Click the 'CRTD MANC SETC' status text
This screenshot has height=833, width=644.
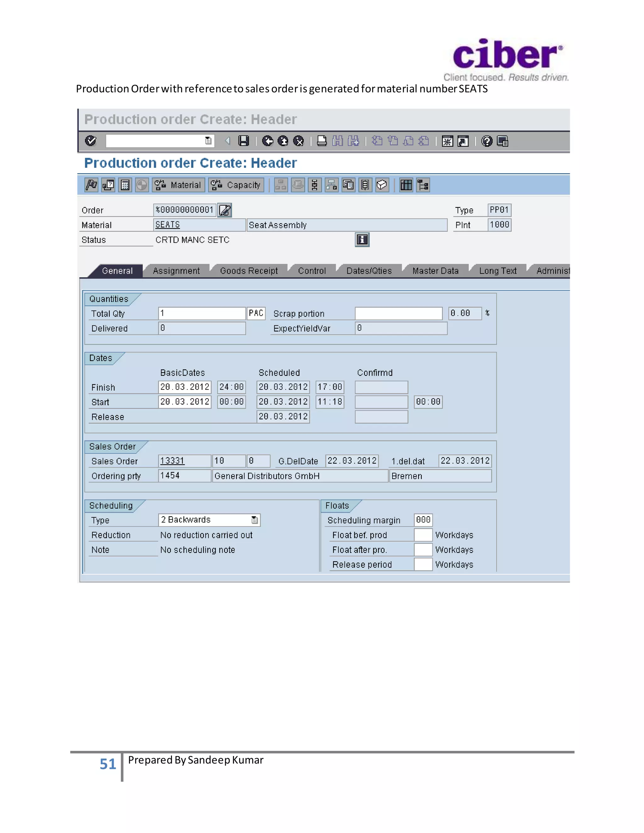(192, 240)
